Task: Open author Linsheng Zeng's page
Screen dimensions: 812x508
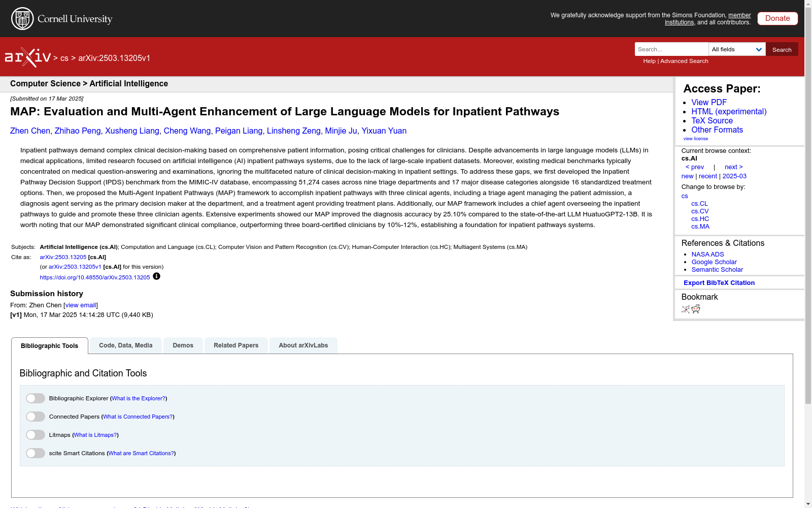Action: point(294,131)
